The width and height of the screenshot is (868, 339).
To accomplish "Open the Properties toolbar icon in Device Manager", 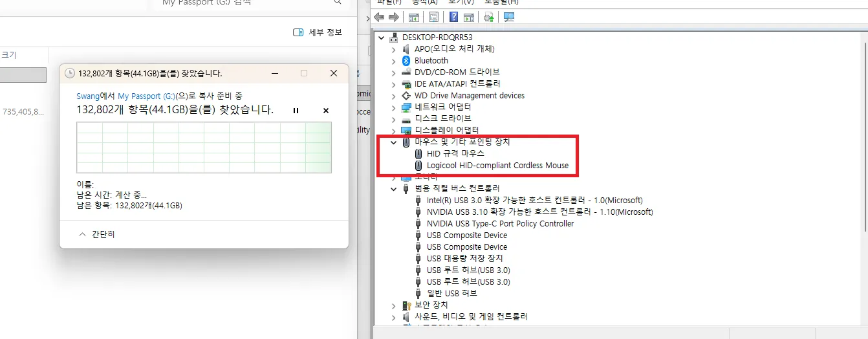I will coord(433,17).
